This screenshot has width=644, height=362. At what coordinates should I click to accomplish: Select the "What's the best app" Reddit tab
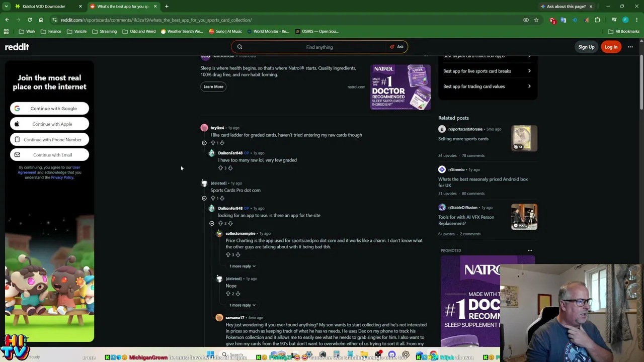click(123, 7)
